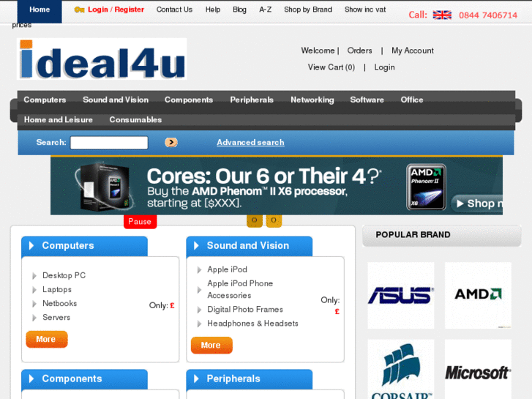
Task: Open Shop by Brand
Action: pos(308,10)
